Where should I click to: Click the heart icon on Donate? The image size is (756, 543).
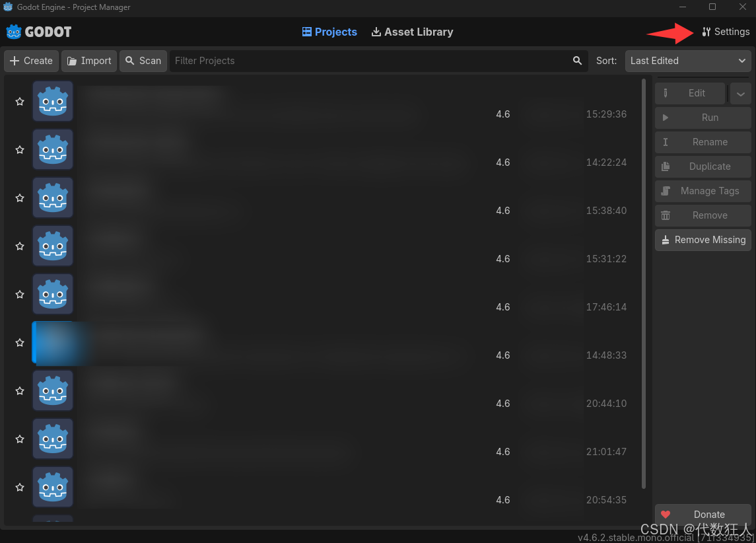click(x=666, y=515)
